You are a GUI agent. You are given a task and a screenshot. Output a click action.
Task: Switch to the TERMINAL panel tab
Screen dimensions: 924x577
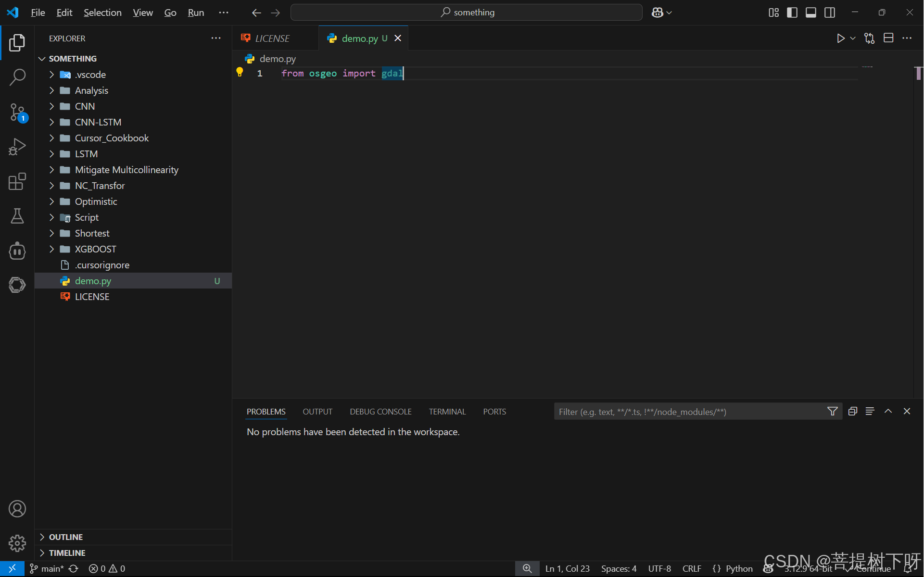point(447,412)
